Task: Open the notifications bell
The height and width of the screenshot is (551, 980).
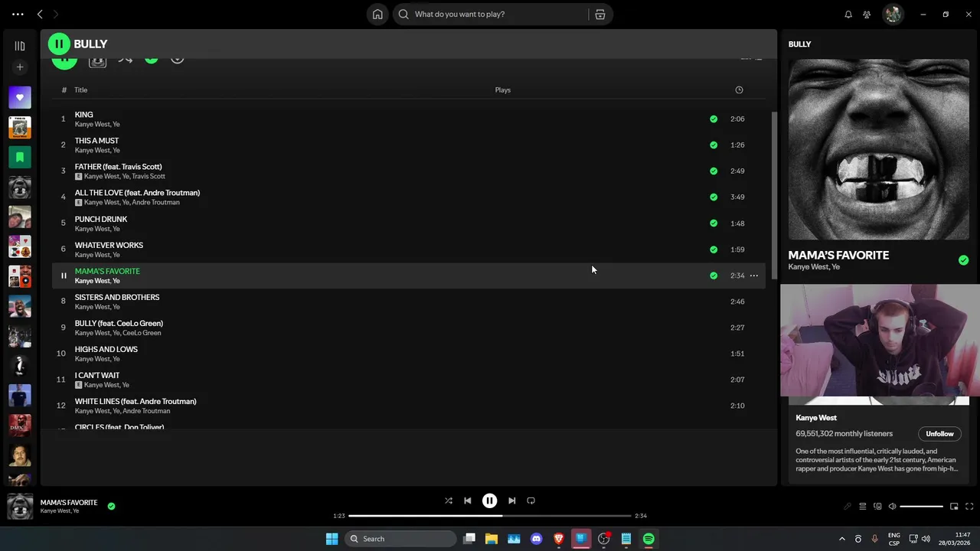Action: pyautogui.click(x=848, y=14)
